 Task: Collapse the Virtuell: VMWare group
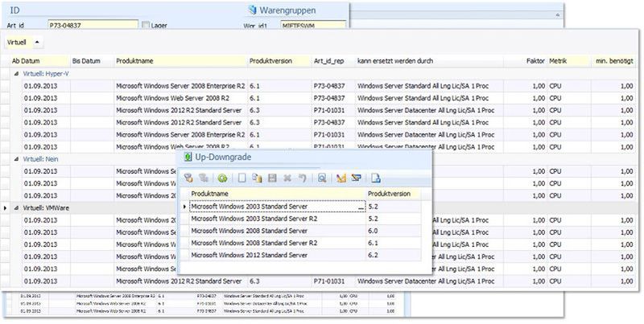[16, 208]
